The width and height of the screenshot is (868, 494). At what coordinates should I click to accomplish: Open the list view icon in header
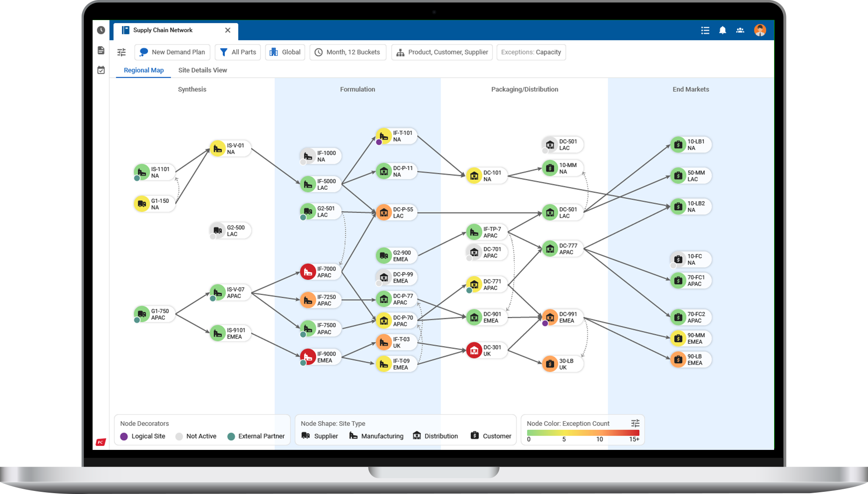(705, 30)
